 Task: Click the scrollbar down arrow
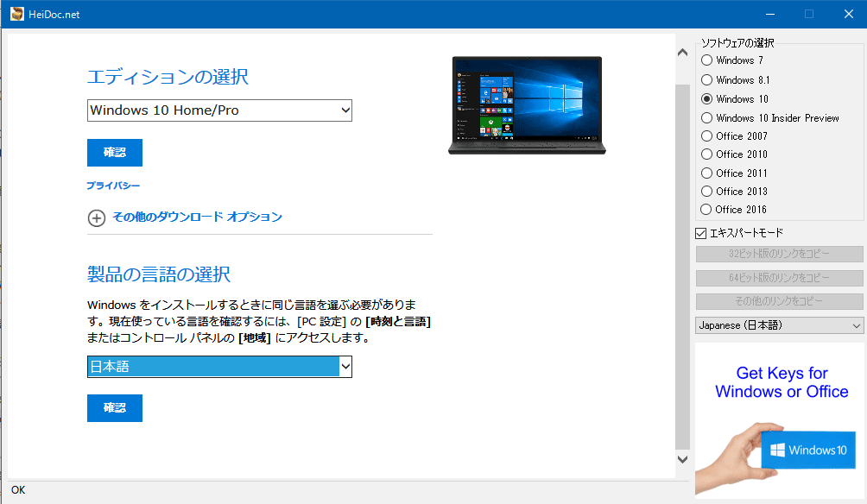click(683, 459)
